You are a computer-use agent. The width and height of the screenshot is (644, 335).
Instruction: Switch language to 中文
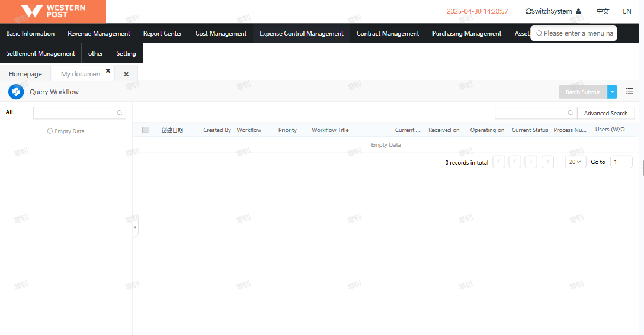(603, 11)
